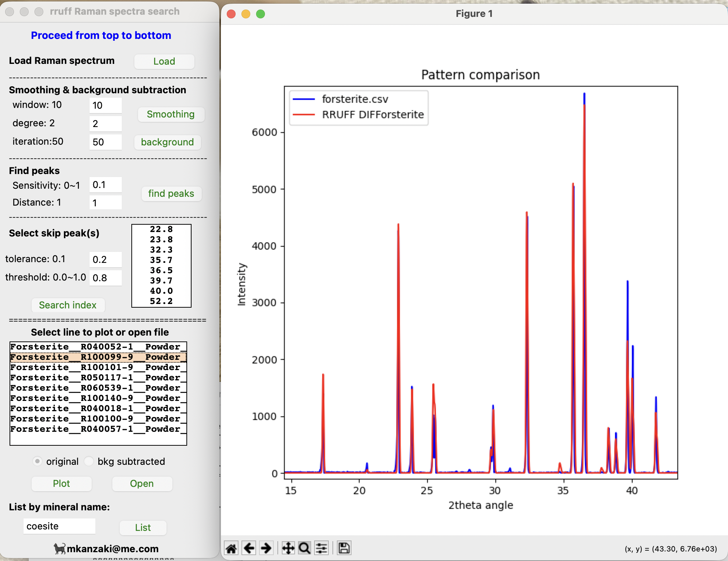Select the original radio button
The width and height of the screenshot is (728, 561).
coord(37,461)
